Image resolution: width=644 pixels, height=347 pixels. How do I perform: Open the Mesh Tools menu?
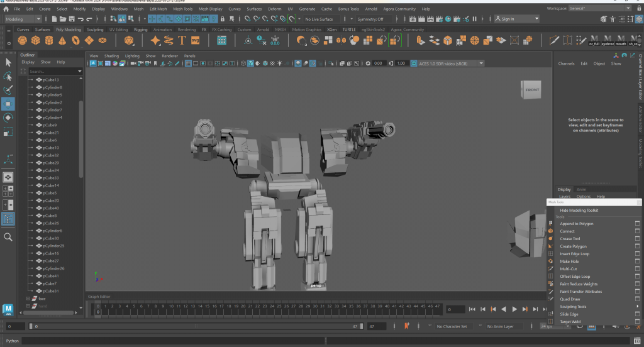(183, 9)
